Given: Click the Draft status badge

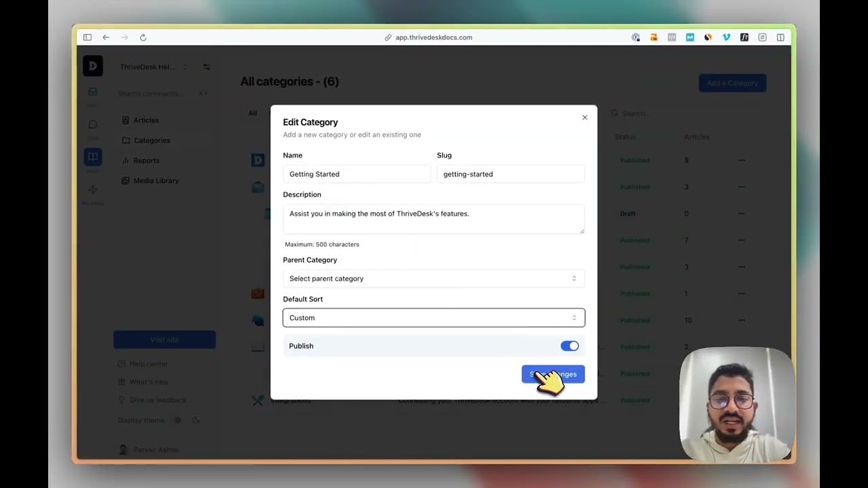Looking at the screenshot, I should pos(627,213).
